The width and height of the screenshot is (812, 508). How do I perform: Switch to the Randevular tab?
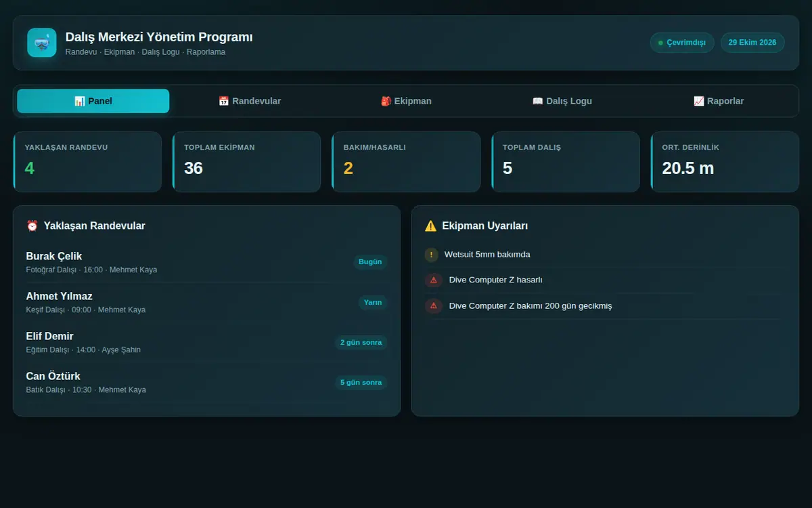tap(250, 101)
